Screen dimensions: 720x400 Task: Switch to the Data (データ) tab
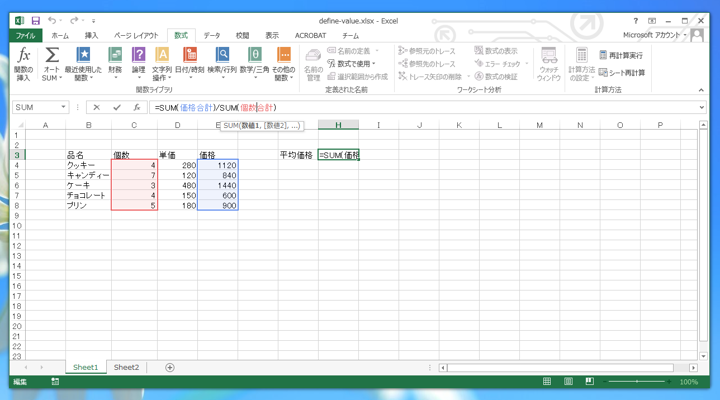point(212,35)
